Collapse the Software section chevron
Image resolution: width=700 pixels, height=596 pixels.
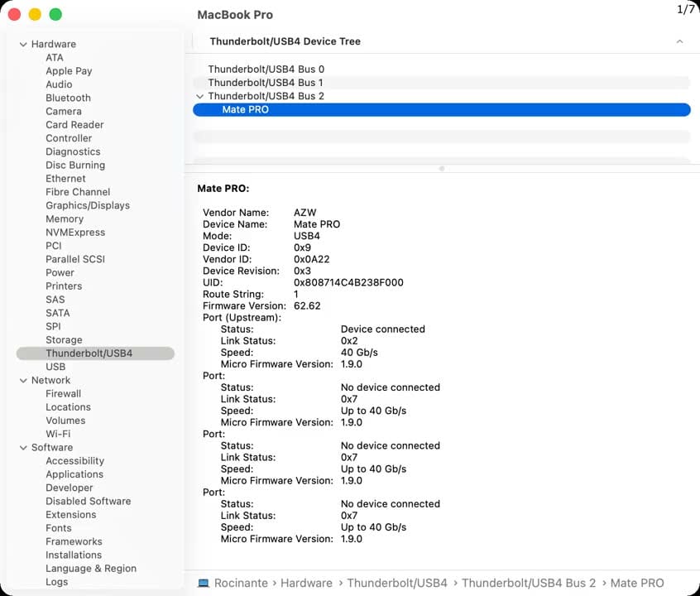point(23,448)
